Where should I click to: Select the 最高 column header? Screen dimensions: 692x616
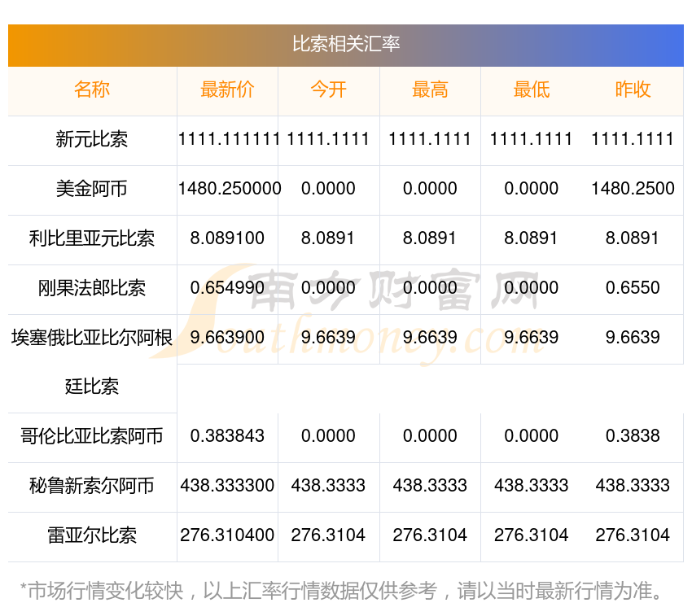coord(430,90)
